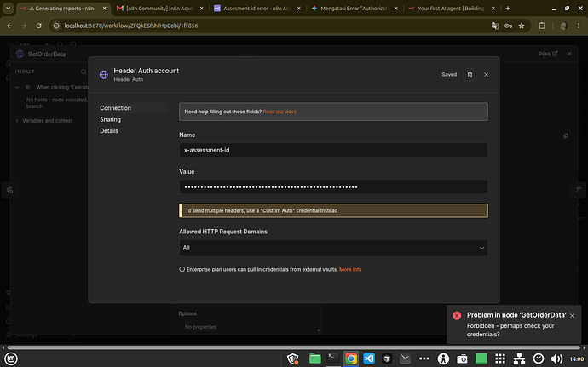Show more taskbar items with the ellipsis
This screenshot has height=367, width=588.
424,358
